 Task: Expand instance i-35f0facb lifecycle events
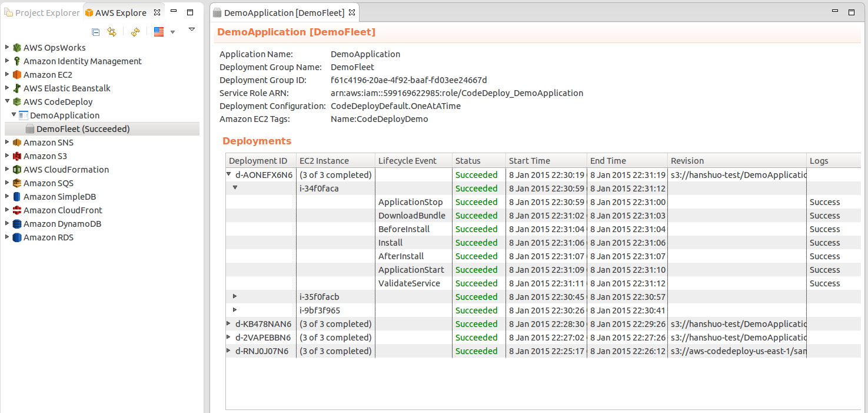click(235, 296)
